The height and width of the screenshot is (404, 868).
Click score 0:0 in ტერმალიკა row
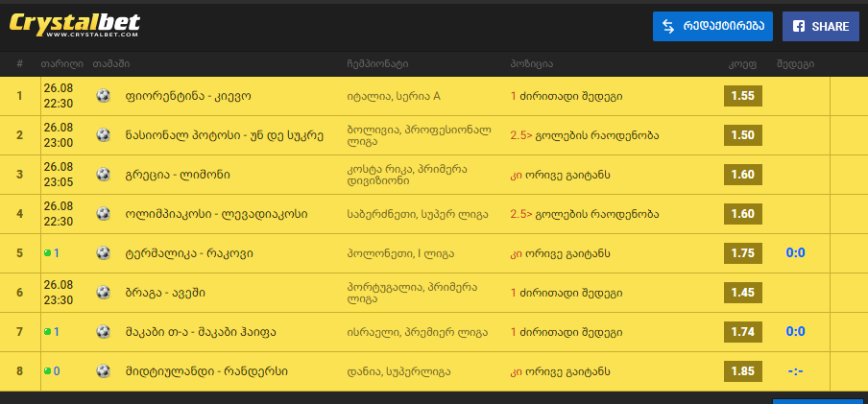[795, 253]
